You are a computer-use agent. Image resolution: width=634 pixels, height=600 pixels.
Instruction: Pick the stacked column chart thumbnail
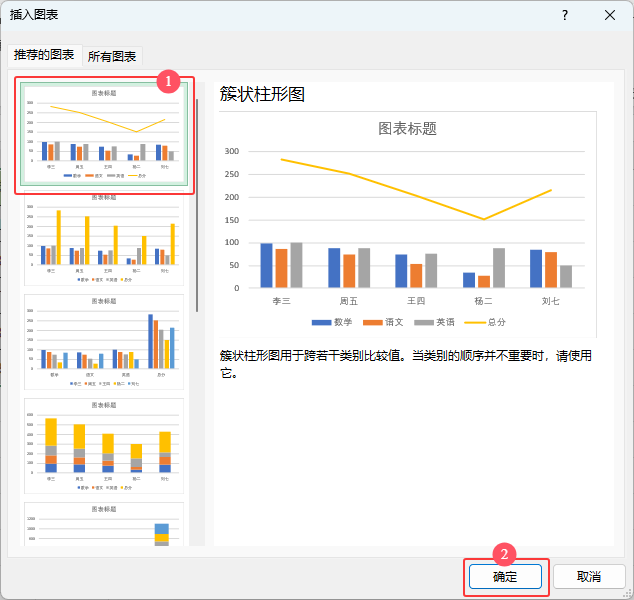104,446
